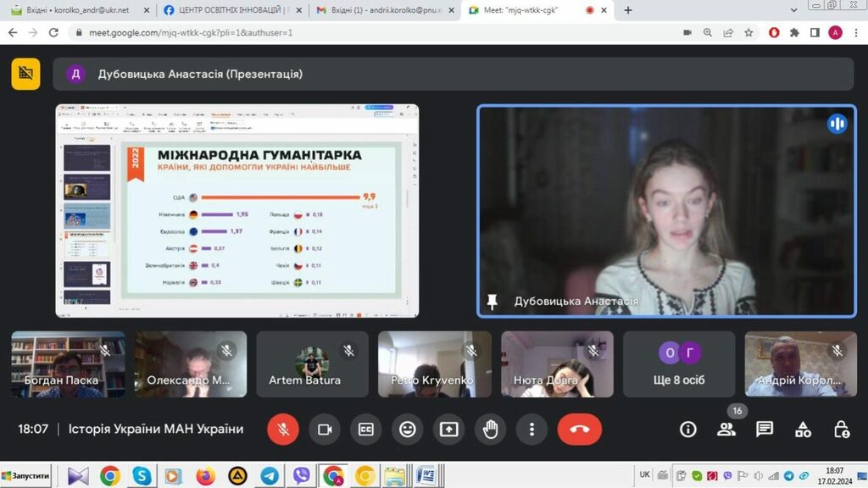Click the Present now screen-share icon
The width and height of the screenshot is (868, 488).
pyautogui.click(x=448, y=430)
